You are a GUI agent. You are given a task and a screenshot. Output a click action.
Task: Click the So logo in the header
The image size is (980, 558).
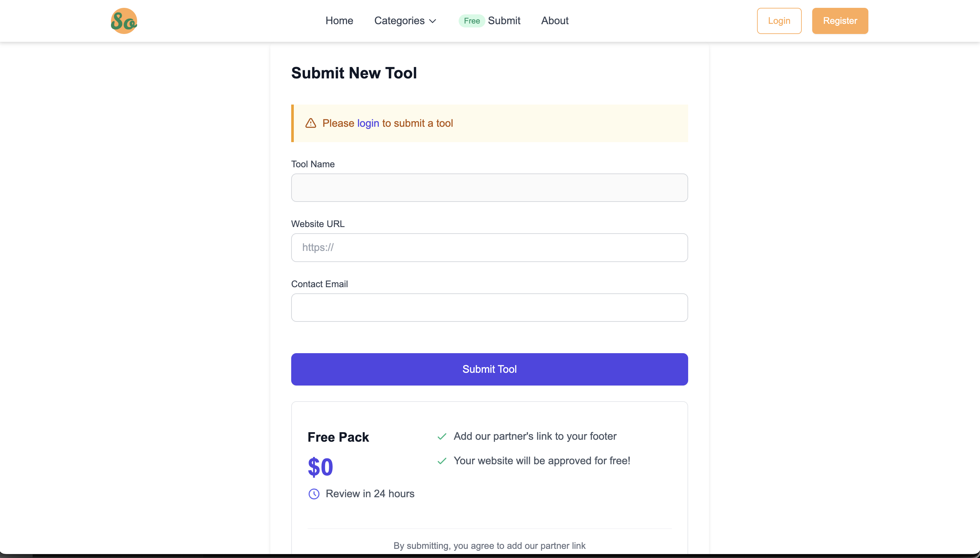click(x=124, y=21)
